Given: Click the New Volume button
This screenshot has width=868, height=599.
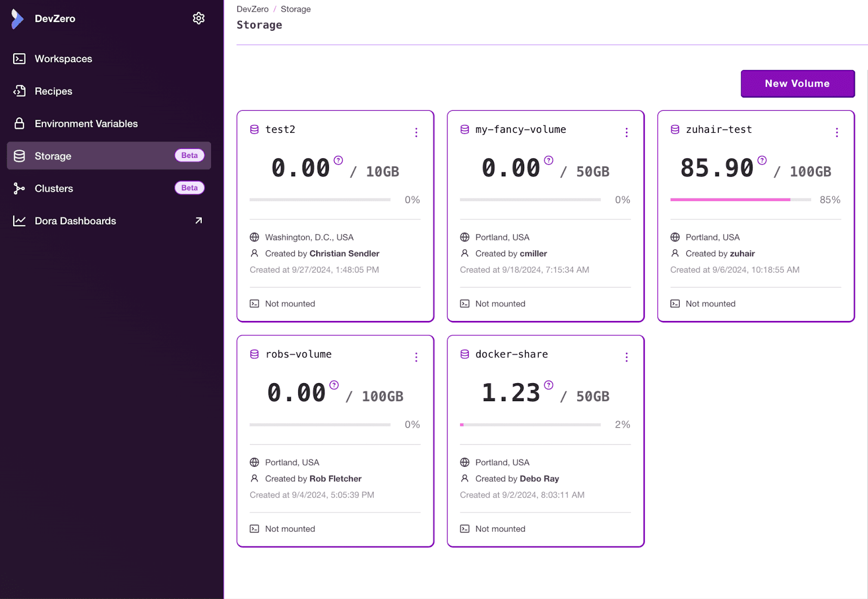Looking at the screenshot, I should [797, 84].
